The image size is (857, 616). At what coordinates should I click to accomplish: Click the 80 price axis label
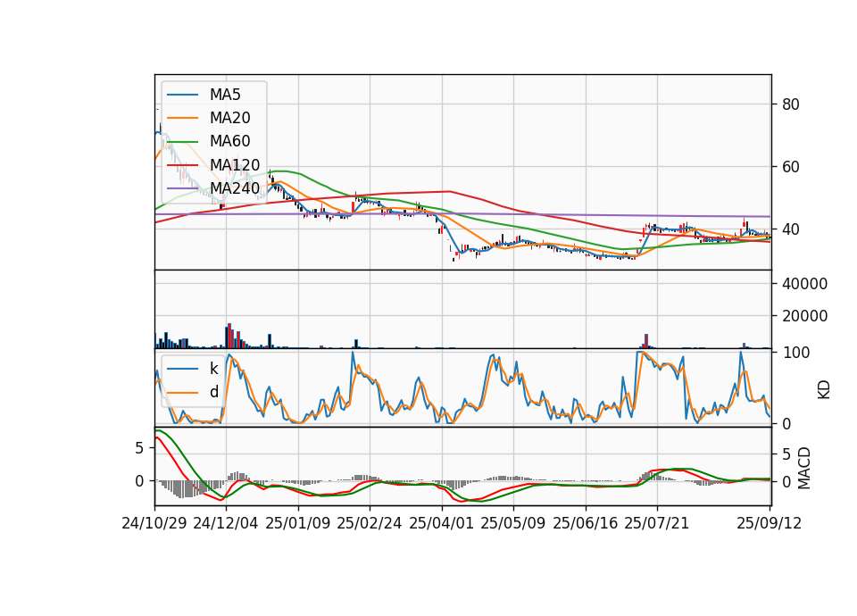click(x=790, y=104)
